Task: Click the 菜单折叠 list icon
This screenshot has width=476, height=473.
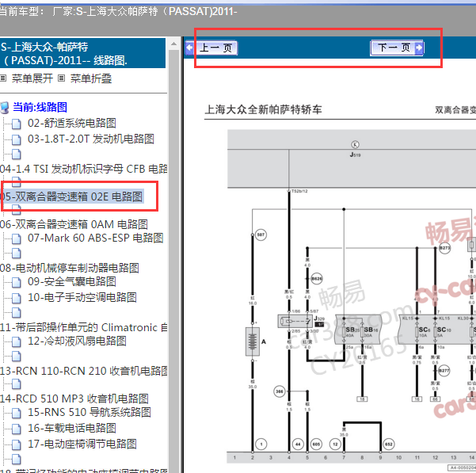Action: coord(61,78)
